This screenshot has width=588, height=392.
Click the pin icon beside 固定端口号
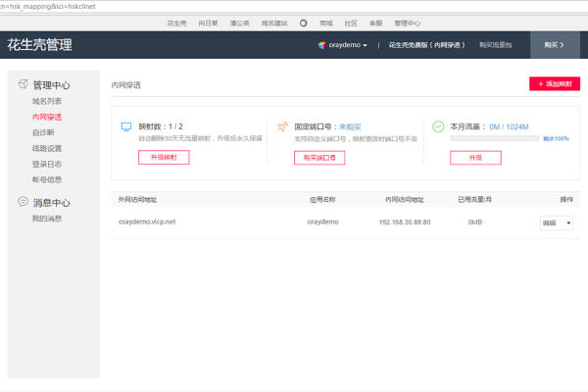point(283,126)
